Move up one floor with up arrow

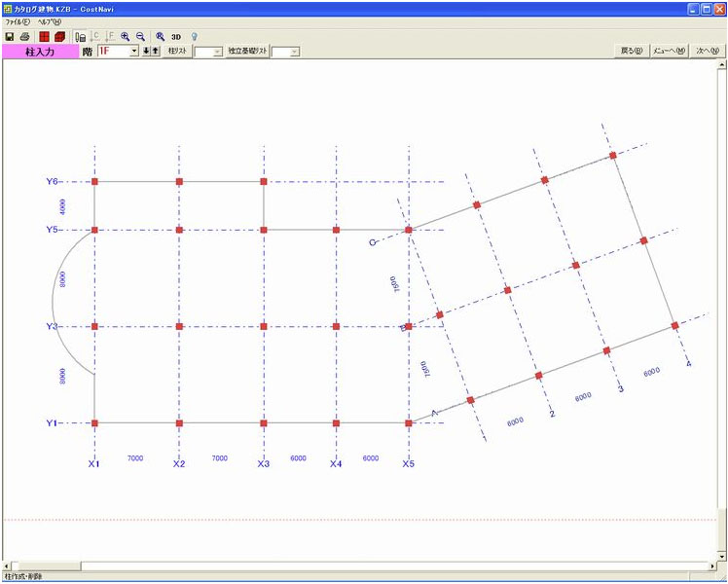tap(156, 51)
